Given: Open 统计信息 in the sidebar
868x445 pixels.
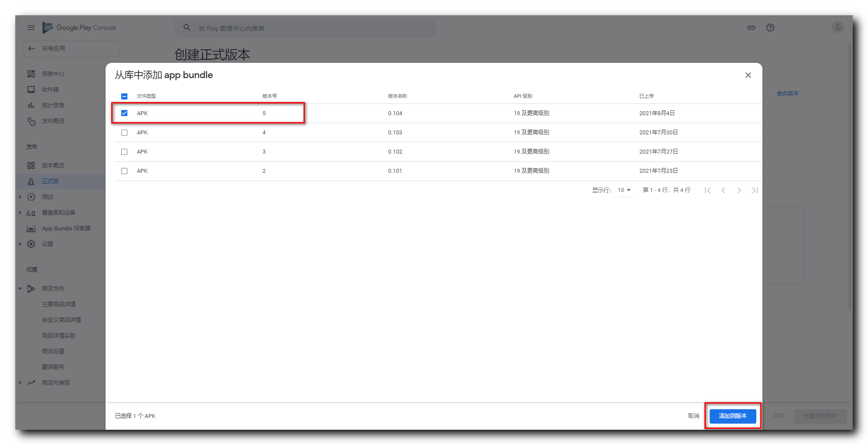Looking at the screenshot, I should point(53,105).
